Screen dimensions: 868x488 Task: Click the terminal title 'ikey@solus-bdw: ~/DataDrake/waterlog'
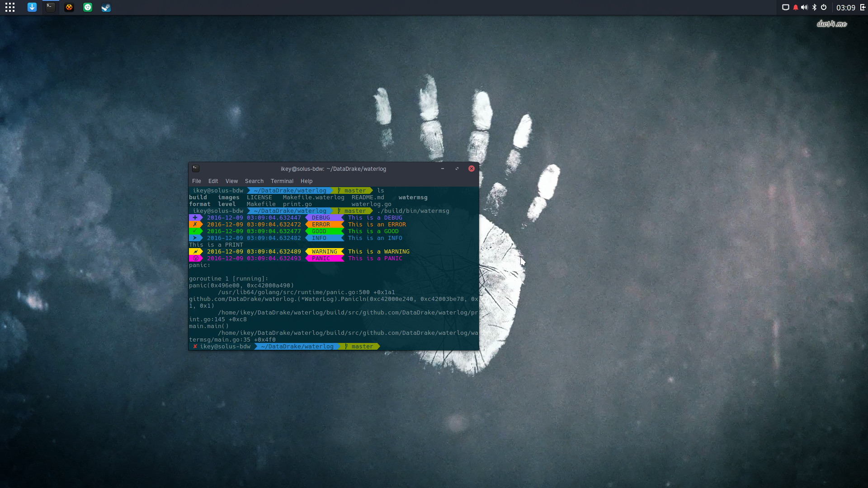[x=333, y=169]
